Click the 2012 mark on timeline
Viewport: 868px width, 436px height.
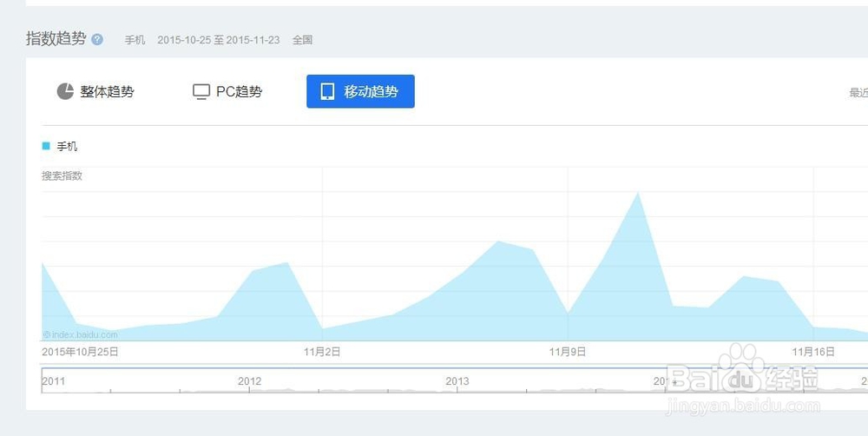(250, 381)
